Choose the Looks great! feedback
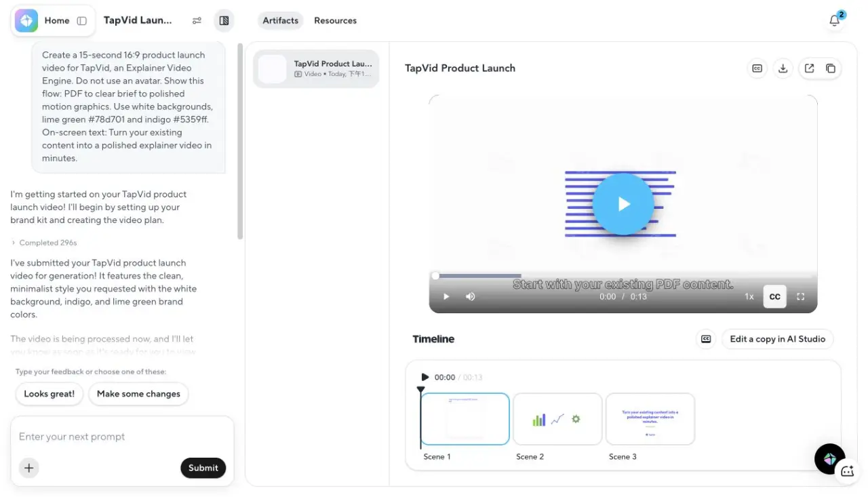868x497 pixels. point(50,394)
